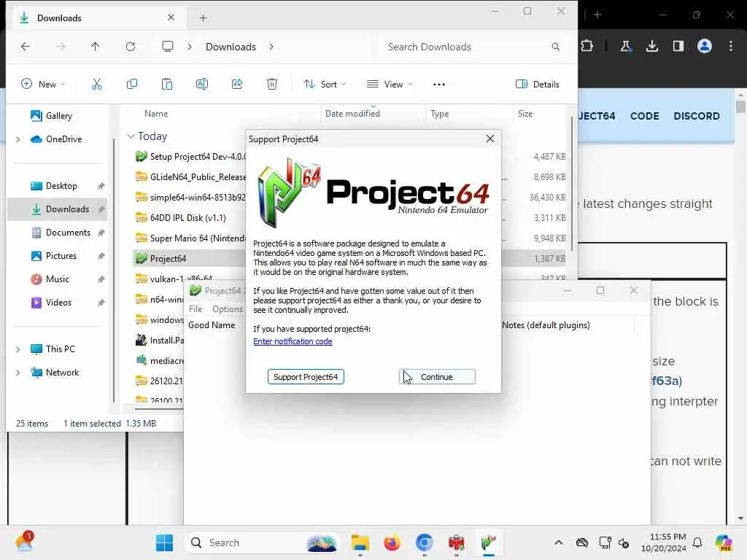Add a new Explorer tab
Screen dimensions: 747x560
coord(204,18)
